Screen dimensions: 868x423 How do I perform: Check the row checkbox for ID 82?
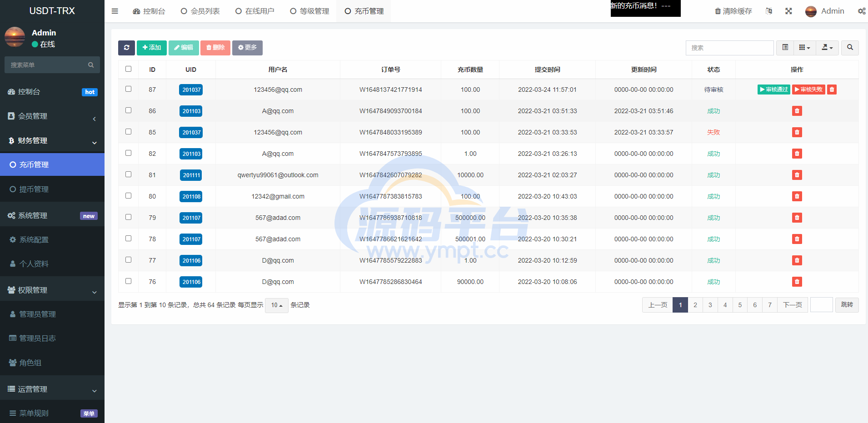[x=128, y=153]
